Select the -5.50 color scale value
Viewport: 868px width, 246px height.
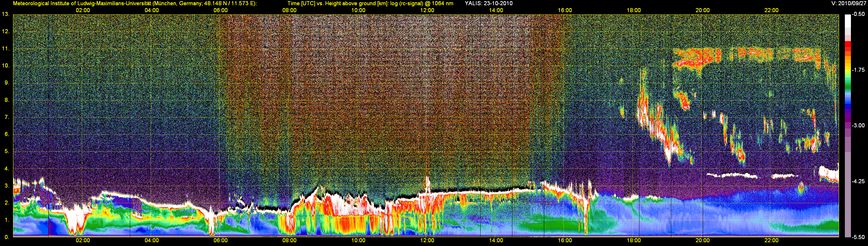click(x=858, y=237)
